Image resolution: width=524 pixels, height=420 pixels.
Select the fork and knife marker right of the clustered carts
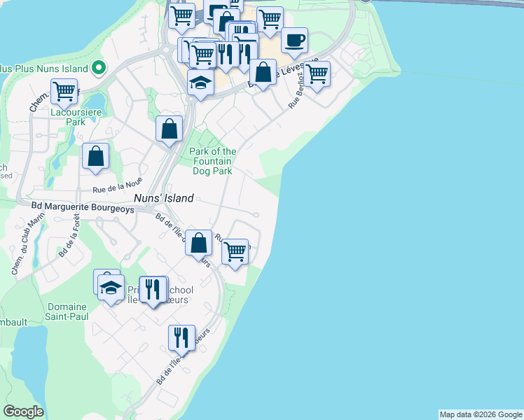[226, 55]
